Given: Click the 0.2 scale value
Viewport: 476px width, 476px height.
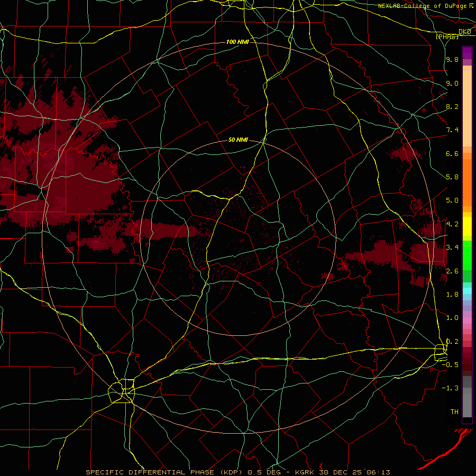Looking at the screenshot, I should [452, 342].
